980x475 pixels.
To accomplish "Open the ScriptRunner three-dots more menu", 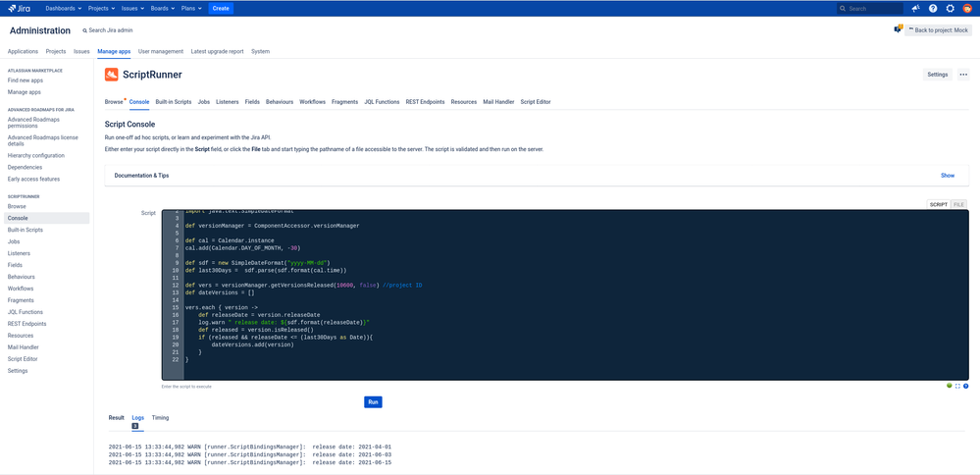I will click(963, 75).
